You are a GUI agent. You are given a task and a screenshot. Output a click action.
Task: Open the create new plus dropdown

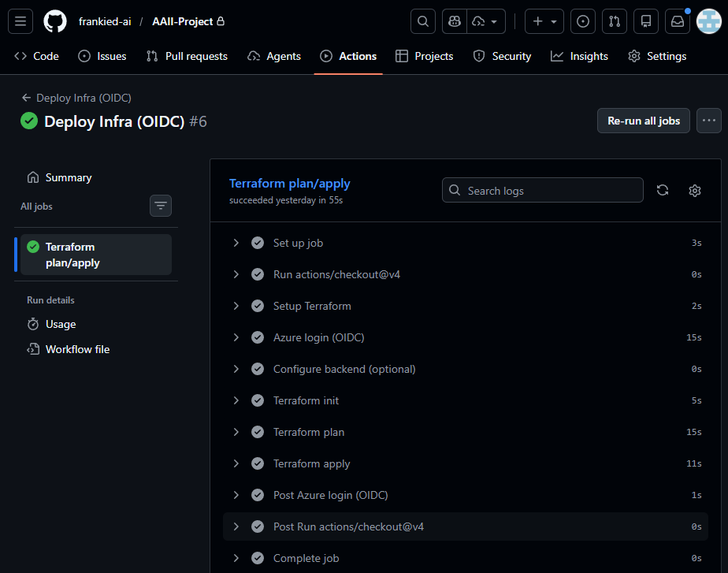(x=544, y=21)
